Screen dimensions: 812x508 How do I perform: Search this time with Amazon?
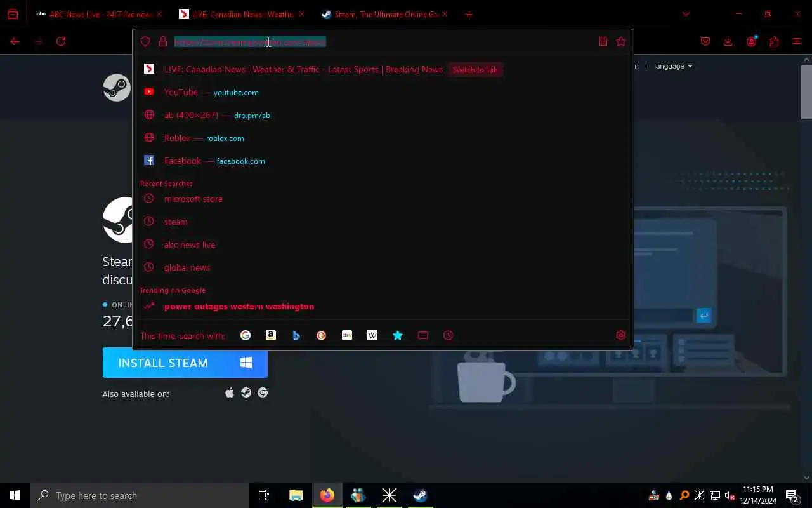[271, 335]
